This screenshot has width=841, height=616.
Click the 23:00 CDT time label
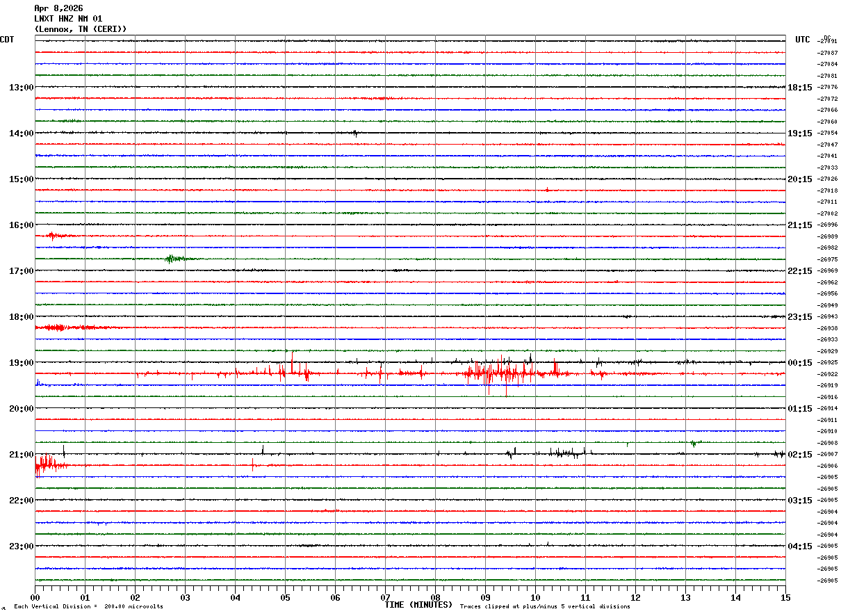click(22, 546)
